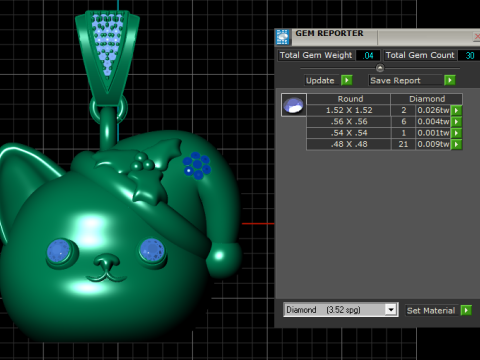
Task: Click the Diamond column header
Action: coord(427,99)
